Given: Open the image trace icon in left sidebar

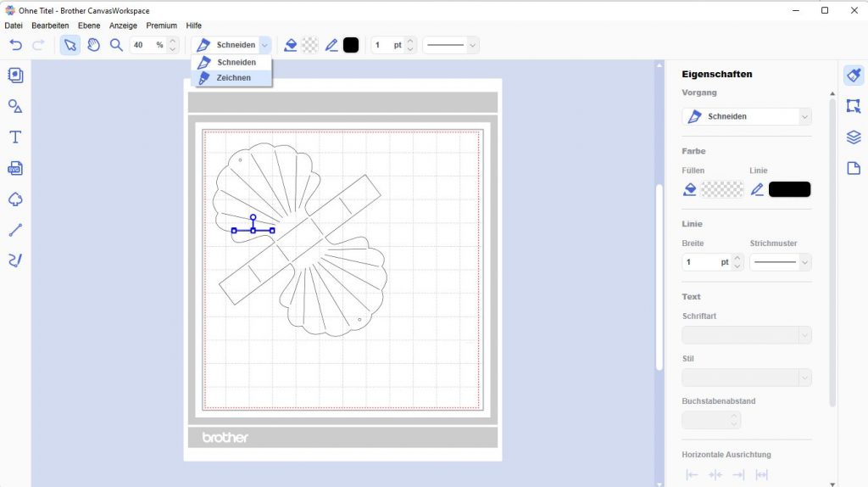Looking at the screenshot, I should tap(15, 199).
